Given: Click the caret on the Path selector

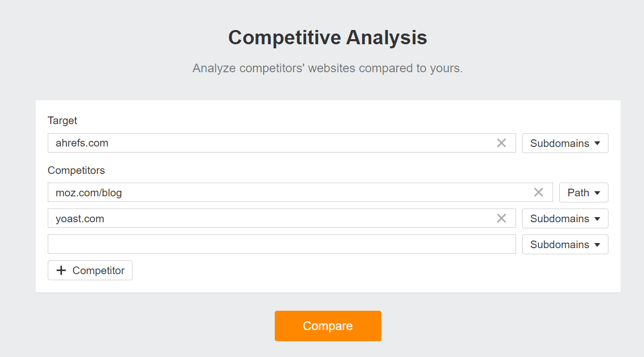Looking at the screenshot, I should pyautogui.click(x=598, y=192).
